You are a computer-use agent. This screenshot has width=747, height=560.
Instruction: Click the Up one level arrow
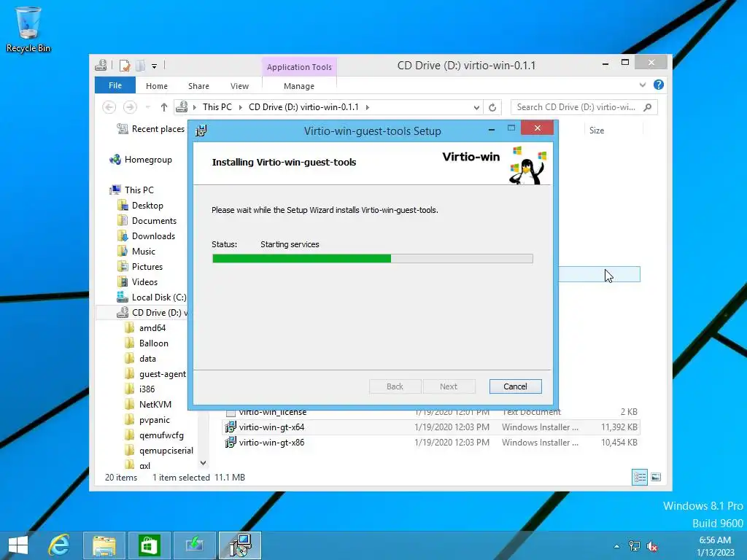coord(164,107)
